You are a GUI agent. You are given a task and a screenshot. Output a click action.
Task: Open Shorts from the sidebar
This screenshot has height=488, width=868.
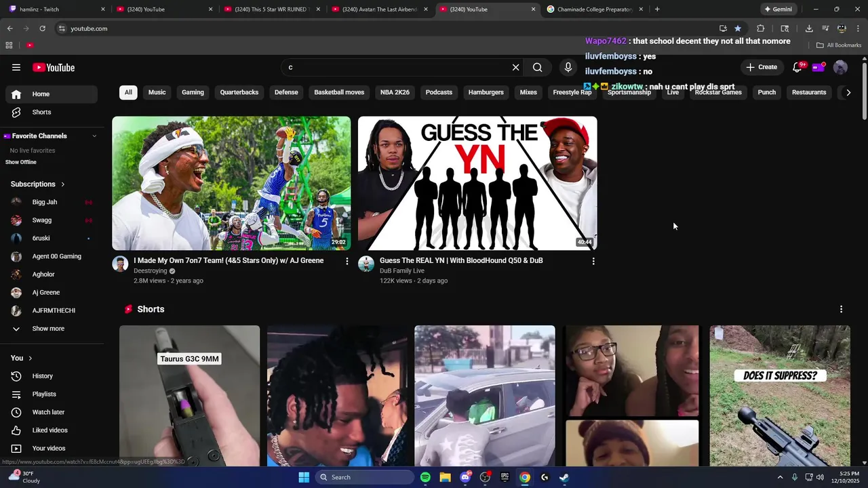point(52,112)
